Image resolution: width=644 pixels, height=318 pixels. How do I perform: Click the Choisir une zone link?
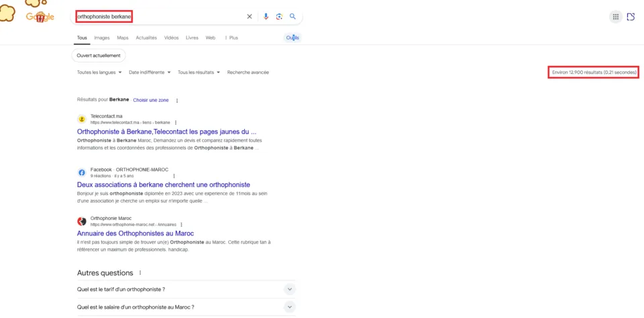pos(151,100)
